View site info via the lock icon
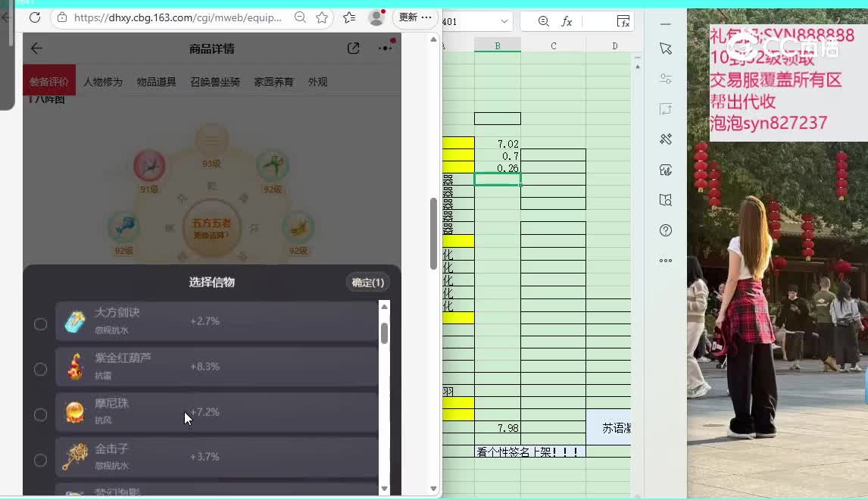This screenshot has height=500, width=868. [x=62, y=17]
